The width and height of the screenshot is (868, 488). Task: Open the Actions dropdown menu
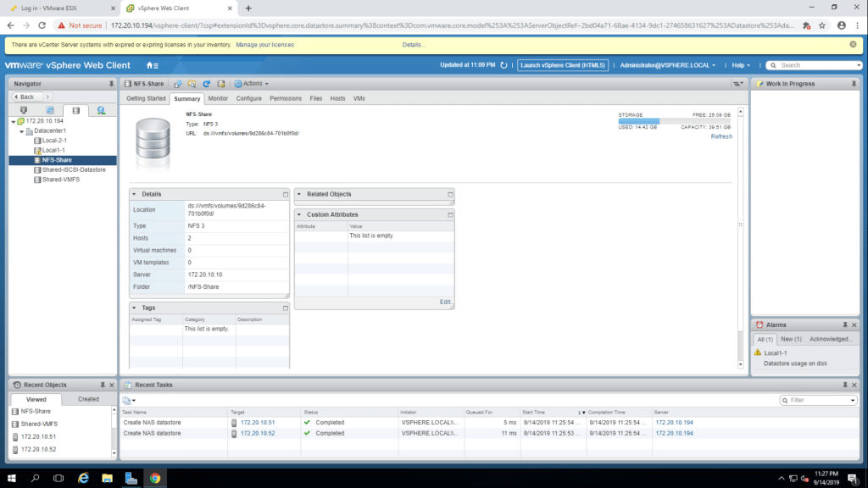click(x=252, y=84)
